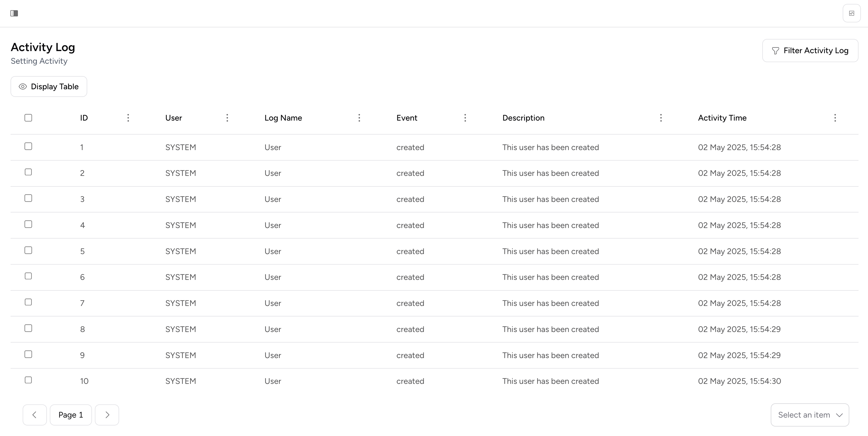868x436 pixels.
Task: Click the Display Table button
Action: click(x=49, y=87)
